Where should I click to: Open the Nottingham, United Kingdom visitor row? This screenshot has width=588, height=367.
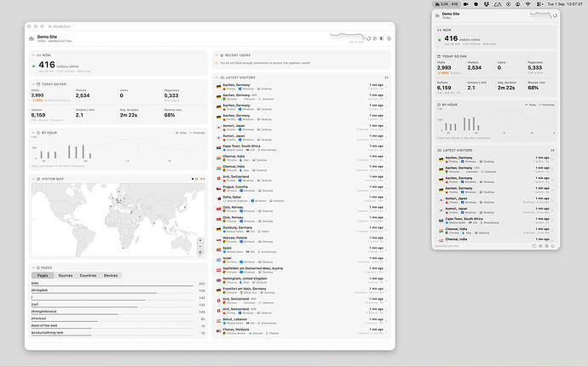pos(301,280)
